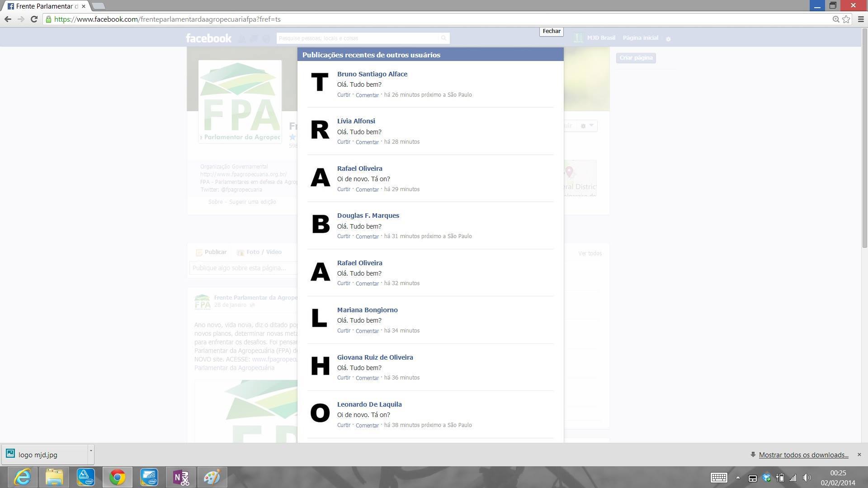The width and height of the screenshot is (868, 488).
Task: Open the Facebook settings gear icon
Action: [x=668, y=39]
